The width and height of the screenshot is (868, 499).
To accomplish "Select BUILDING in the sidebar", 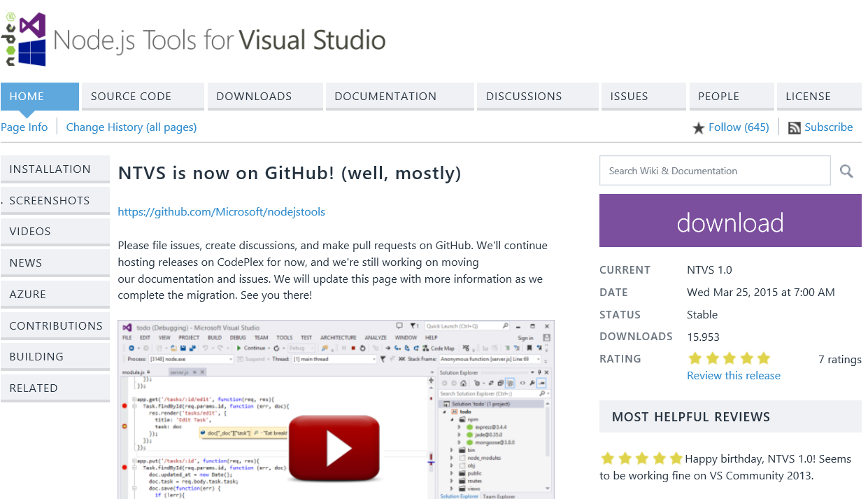I will tap(55, 357).
